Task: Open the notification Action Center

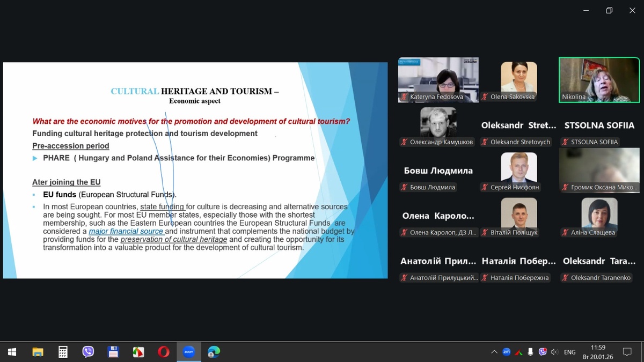Action: click(x=627, y=352)
